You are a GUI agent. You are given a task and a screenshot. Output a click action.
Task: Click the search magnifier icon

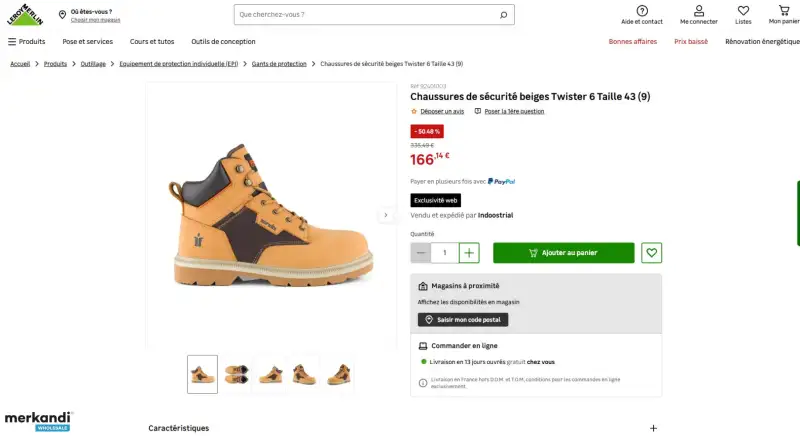click(504, 15)
